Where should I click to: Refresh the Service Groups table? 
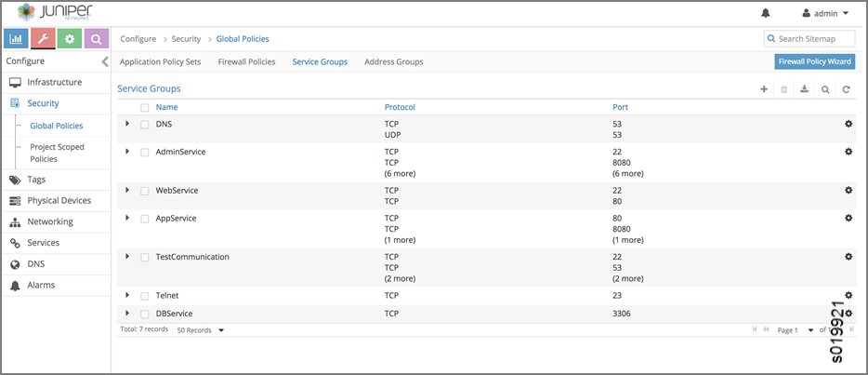pyautogui.click(x=846, y=89)
